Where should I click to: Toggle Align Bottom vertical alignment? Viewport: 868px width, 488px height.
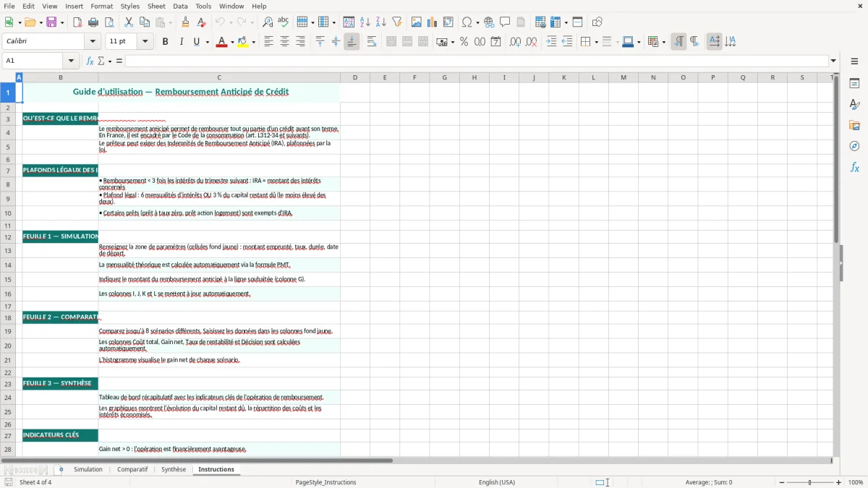[352, 42]
